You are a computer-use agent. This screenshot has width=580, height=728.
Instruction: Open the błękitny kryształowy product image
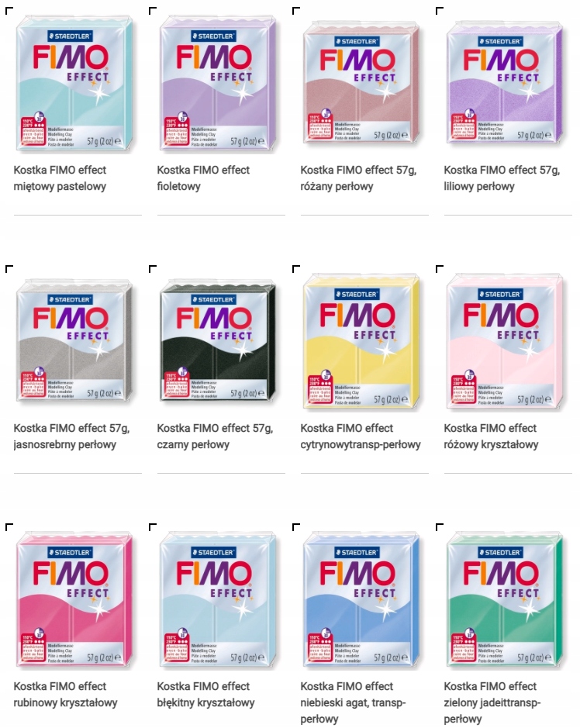point(218,599)
